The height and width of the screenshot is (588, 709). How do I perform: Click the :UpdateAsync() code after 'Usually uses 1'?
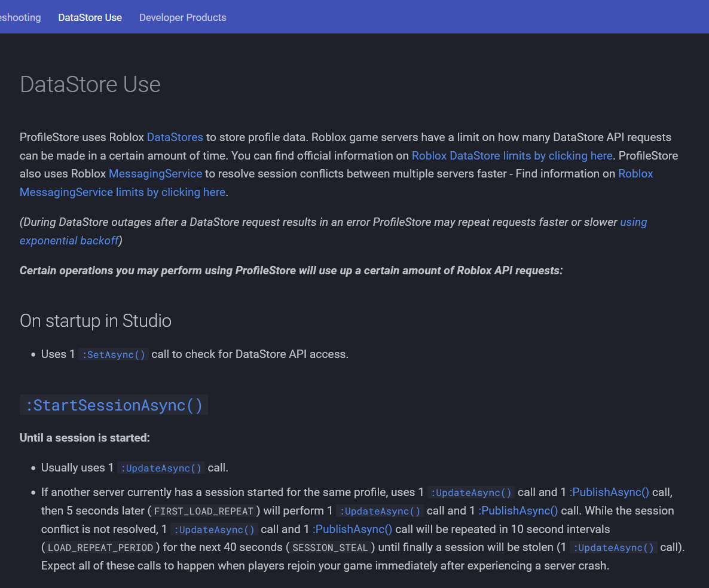(x=161, y=468)
